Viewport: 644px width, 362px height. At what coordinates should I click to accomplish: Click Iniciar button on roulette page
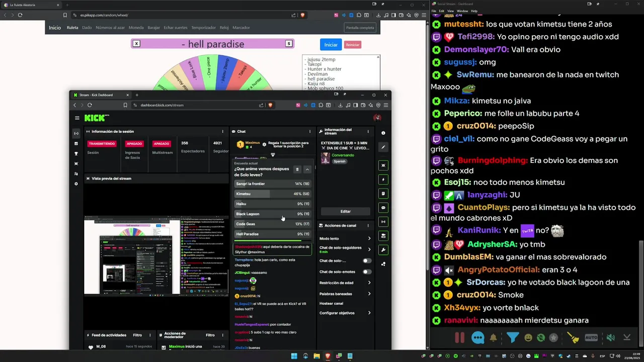pos(331,45)
